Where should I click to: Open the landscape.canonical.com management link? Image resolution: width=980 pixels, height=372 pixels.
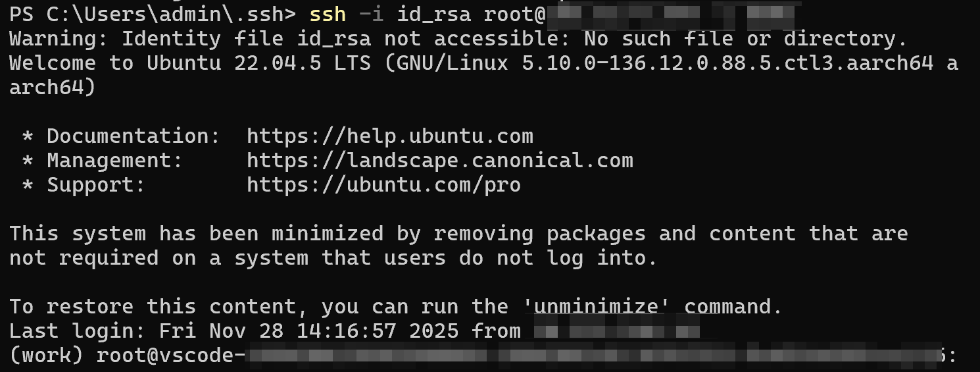[x=440, y=161]
